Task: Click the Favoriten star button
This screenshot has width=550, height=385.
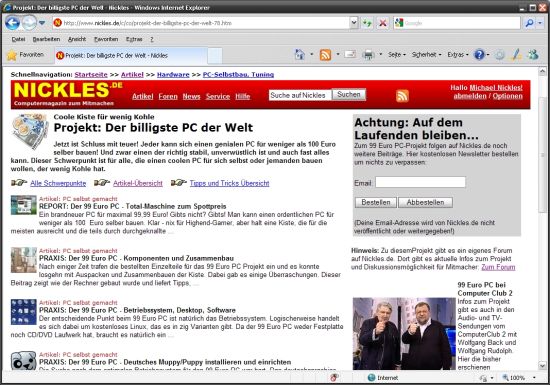Action: (x=26, y=55)
